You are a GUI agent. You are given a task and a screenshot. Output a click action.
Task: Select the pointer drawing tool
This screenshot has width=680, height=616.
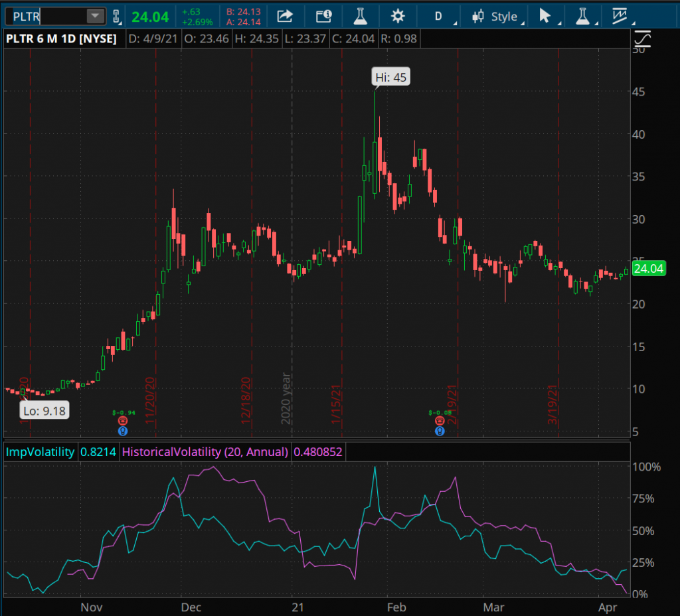click(545, 17)
